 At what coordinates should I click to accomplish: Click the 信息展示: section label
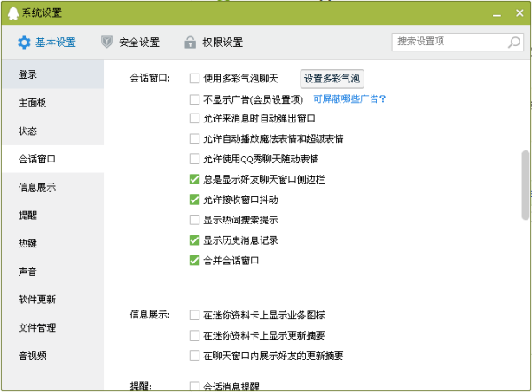(150, 315)
